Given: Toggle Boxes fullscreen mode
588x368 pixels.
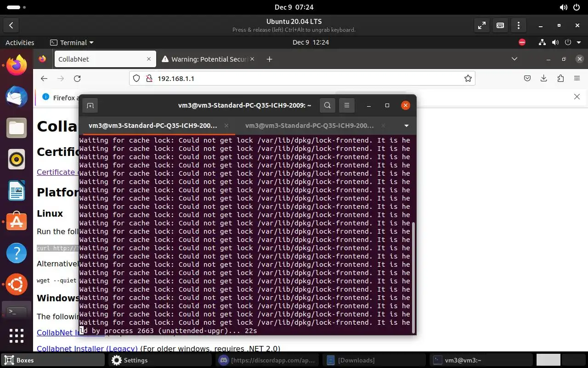Looking at the screenshot, I should (482, 25).
